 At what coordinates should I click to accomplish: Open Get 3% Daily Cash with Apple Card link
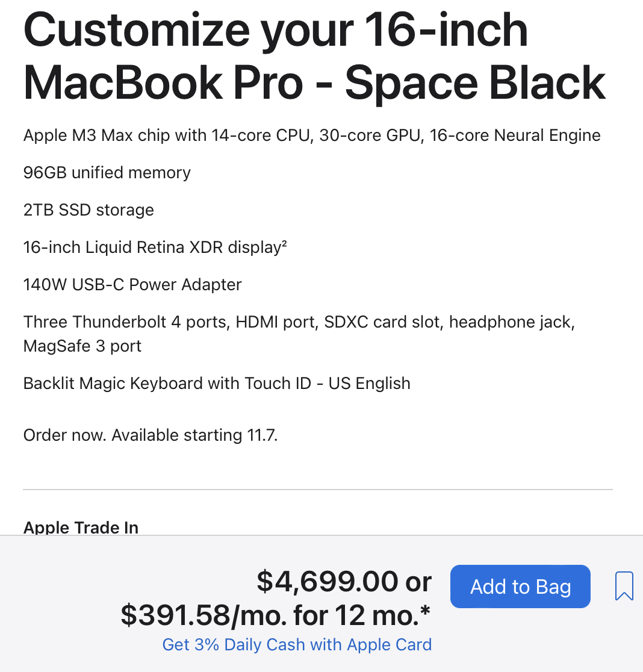(x=297, y=644)
